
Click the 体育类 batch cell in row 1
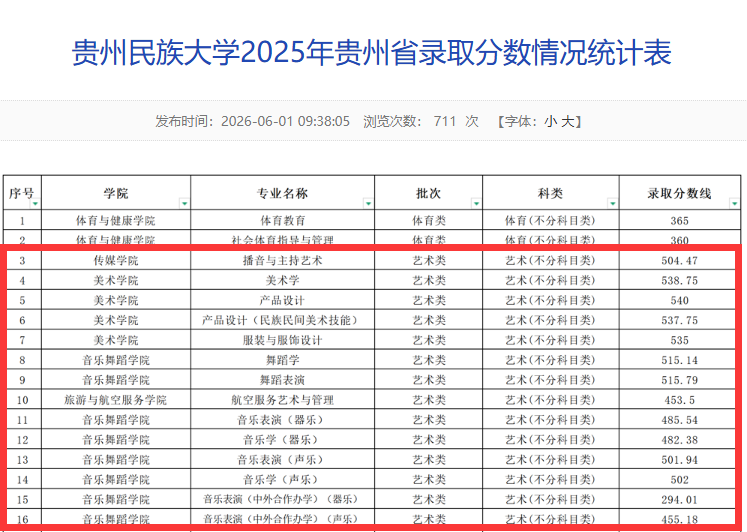pyautogui.click(x=429, y=221)
